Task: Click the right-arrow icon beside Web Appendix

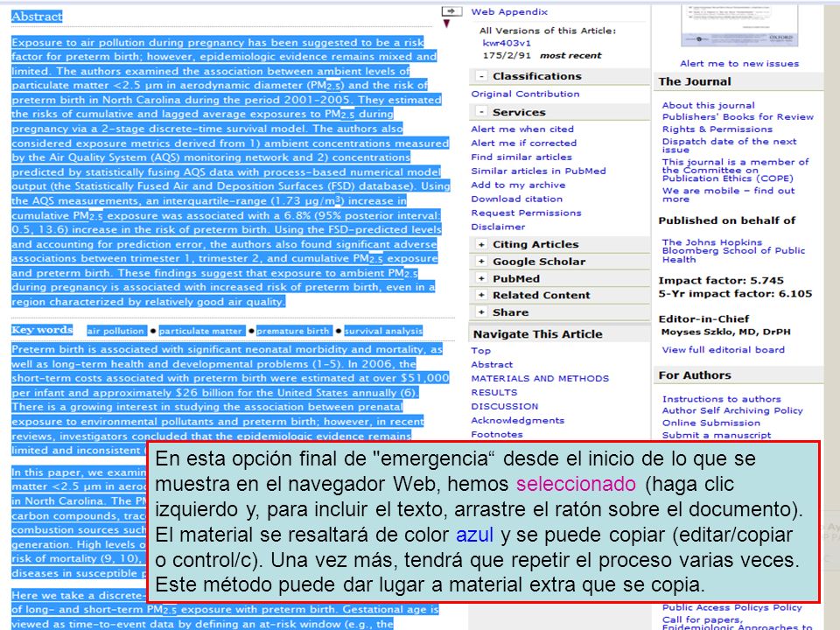Action: point(451,11)
